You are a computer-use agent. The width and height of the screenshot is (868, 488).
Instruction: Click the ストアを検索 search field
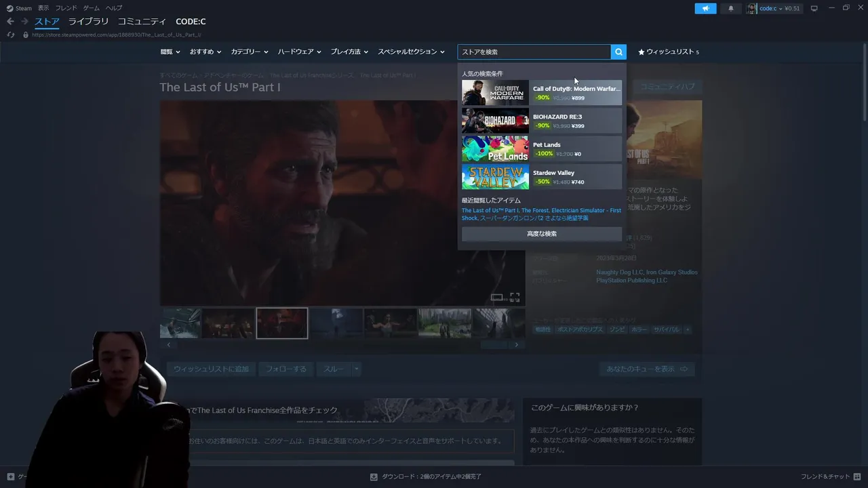tap(534, 52)
